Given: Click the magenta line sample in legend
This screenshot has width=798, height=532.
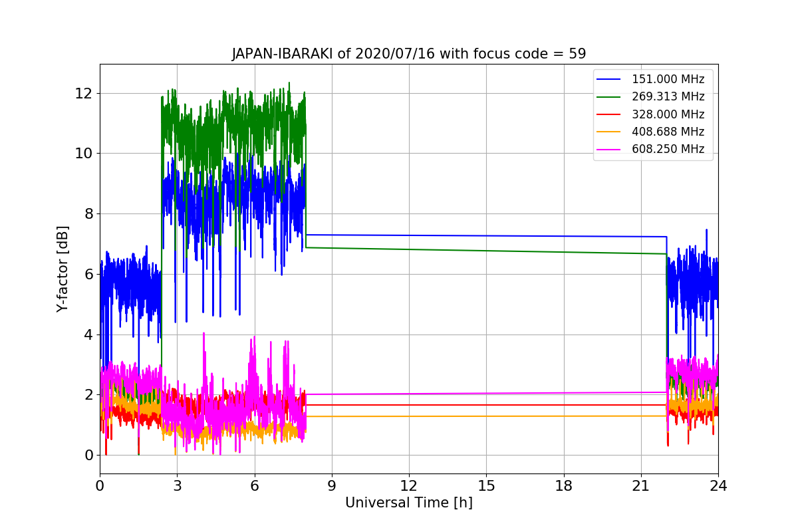Looking at the screenshot, I should [x=610, y=150].
